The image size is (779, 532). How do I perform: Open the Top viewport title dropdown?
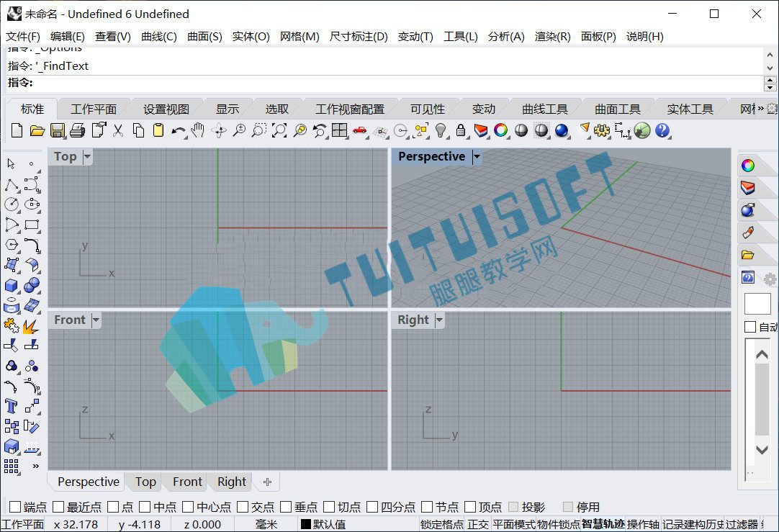[87, 157]
